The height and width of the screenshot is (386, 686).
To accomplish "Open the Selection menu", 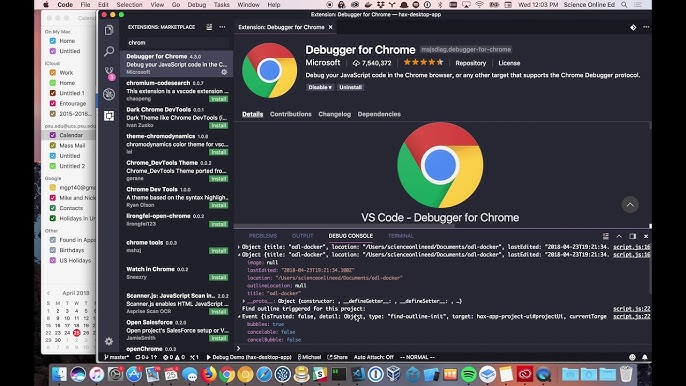I will pyautogui.click(x=129, y=5).
